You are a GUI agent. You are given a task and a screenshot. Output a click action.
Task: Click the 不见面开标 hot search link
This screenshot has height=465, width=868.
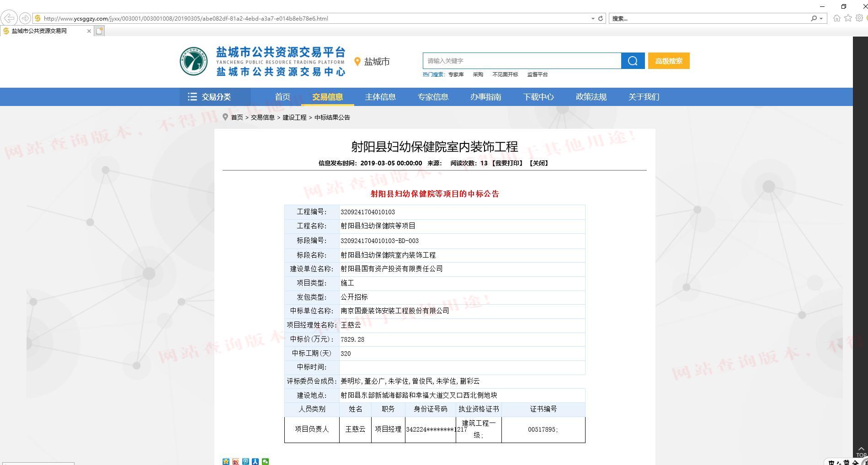click(505, 74)
